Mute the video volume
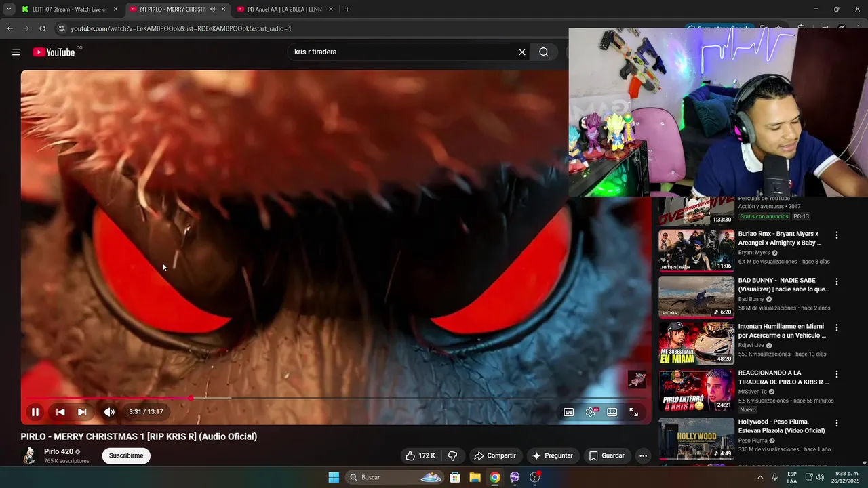Image resolution: width=868 pixels, height=488 pixels. point(109,412)
